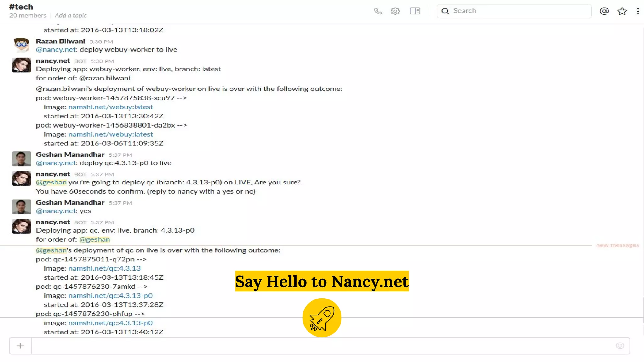Click inside the Search field
Viewport: 644px width, 362px height.
[514, 11]
